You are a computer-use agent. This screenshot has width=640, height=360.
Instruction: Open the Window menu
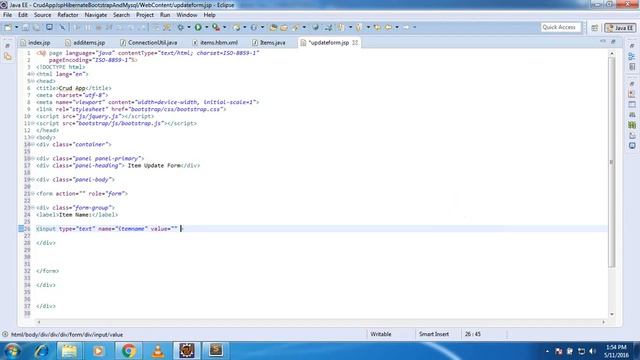187,15
